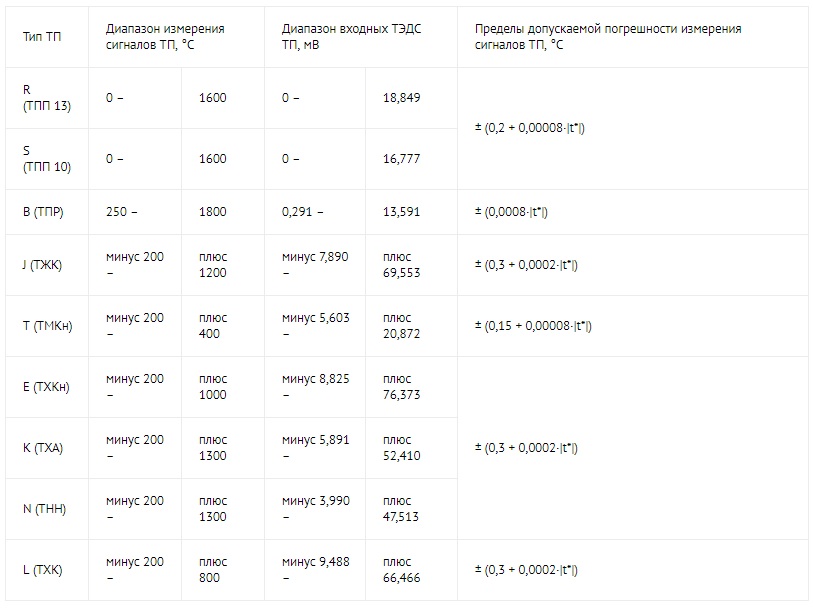Select the "плюс 69,553" value cell
This screenshot has height=608, width=813.
tap(402, 265)
